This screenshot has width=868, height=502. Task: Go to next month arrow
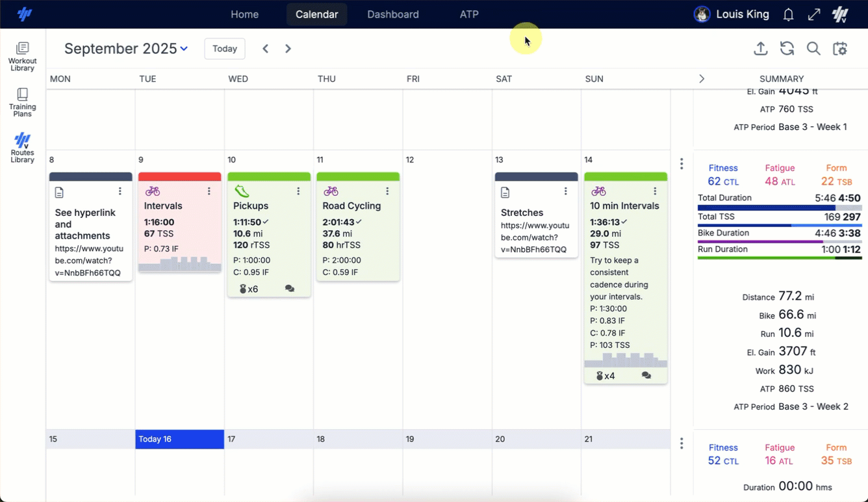[288, 49]
